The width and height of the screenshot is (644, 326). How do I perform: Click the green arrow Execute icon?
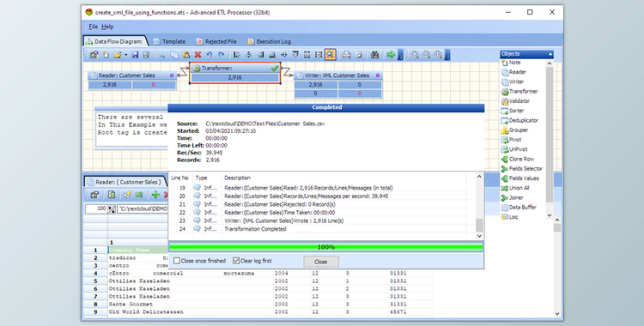pos(391,55)
